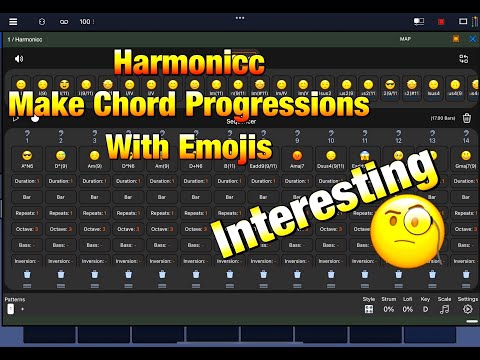Viewport: 480px width, 360px height.
Task: Open the screen layout icon in top bar
Action: [x=419, y=22]
